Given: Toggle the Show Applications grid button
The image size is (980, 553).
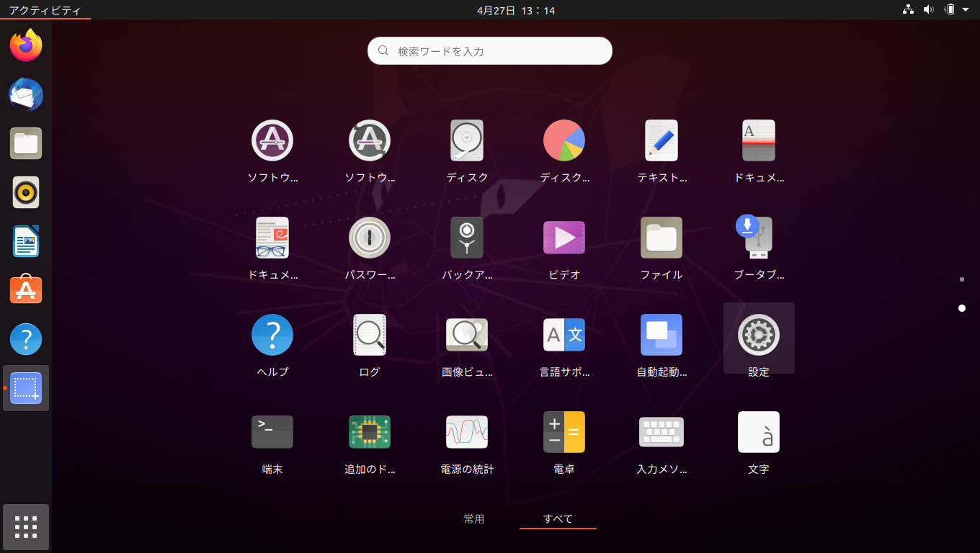Looking at the screenshot, I should 26,527.
